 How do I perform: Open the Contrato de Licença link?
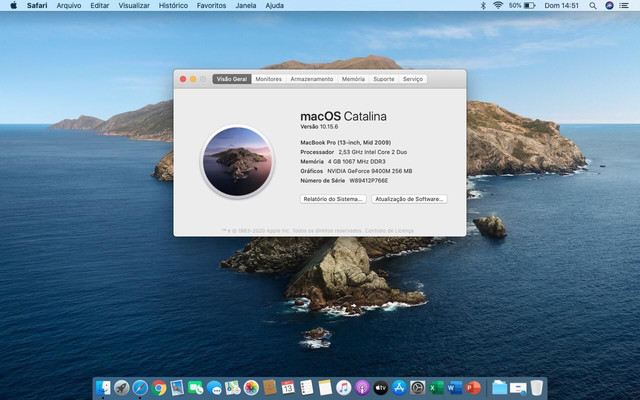pos(389,231)
